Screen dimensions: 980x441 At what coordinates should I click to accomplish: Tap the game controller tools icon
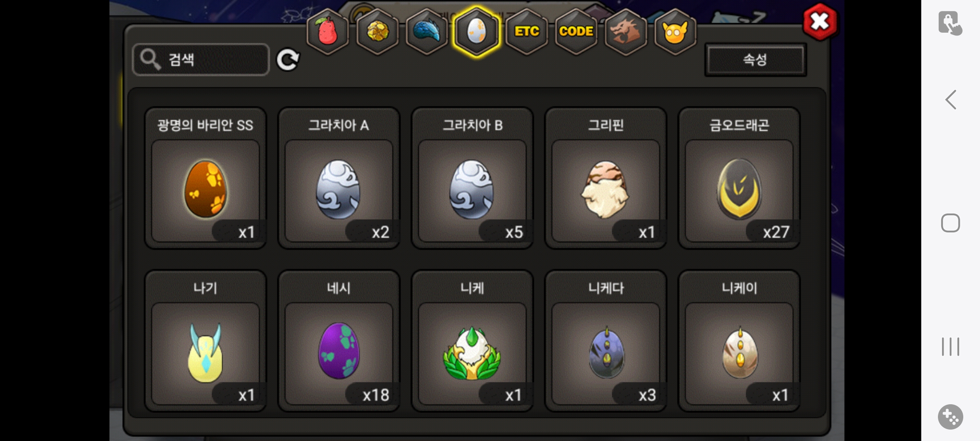950,417
